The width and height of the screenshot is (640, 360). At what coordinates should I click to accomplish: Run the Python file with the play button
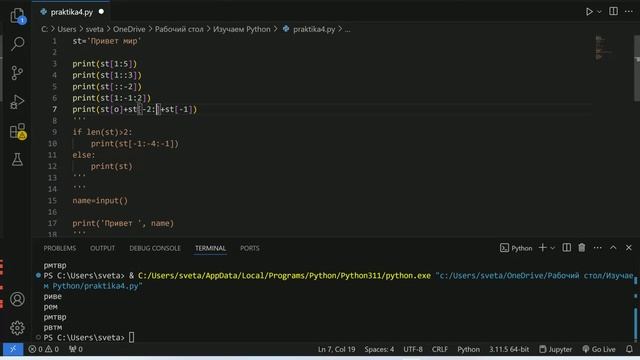click(x=589, y=11)
